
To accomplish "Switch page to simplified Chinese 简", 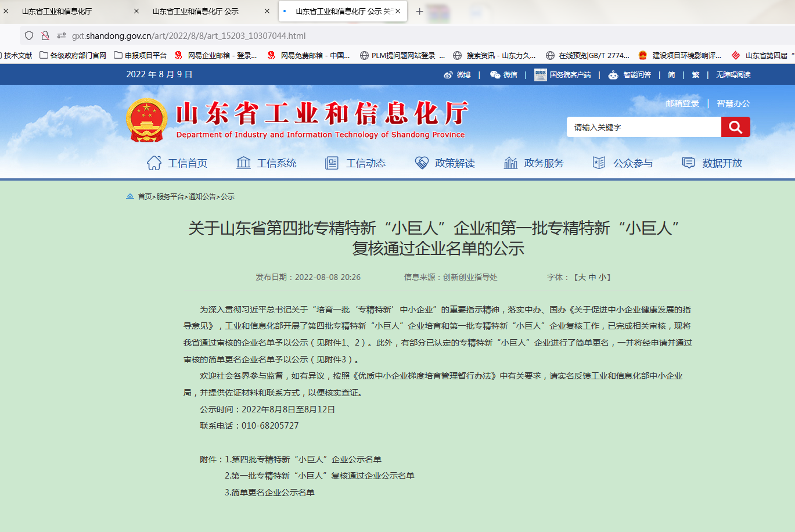I will tap(671, 74).
